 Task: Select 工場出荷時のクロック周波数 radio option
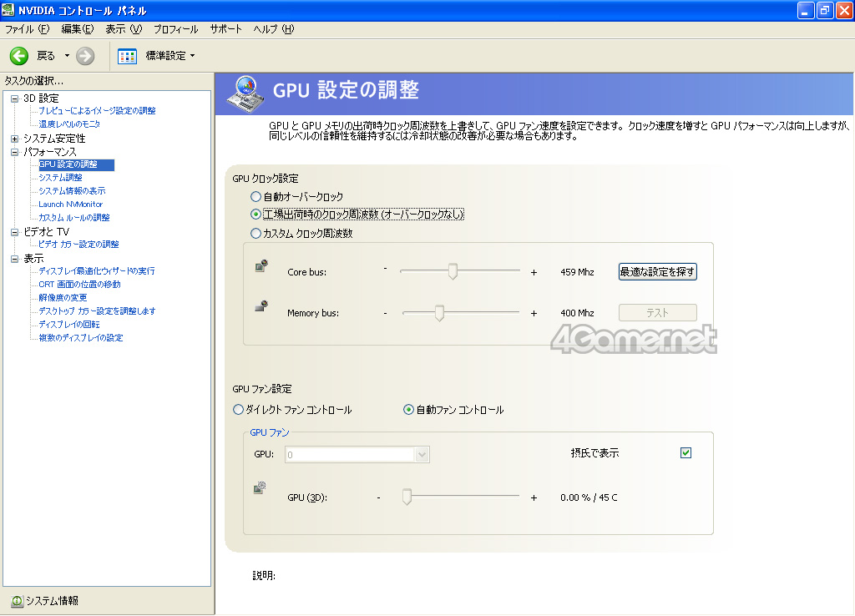255,215
